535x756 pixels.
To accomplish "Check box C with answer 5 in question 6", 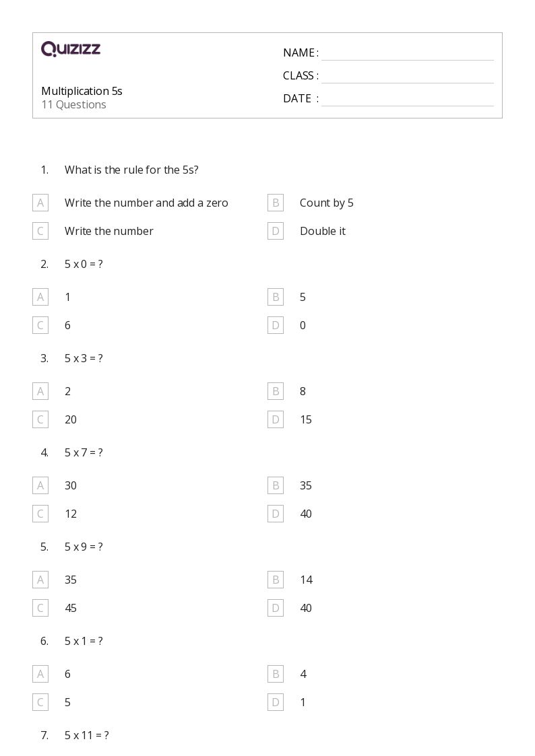I will coord(40,703).
